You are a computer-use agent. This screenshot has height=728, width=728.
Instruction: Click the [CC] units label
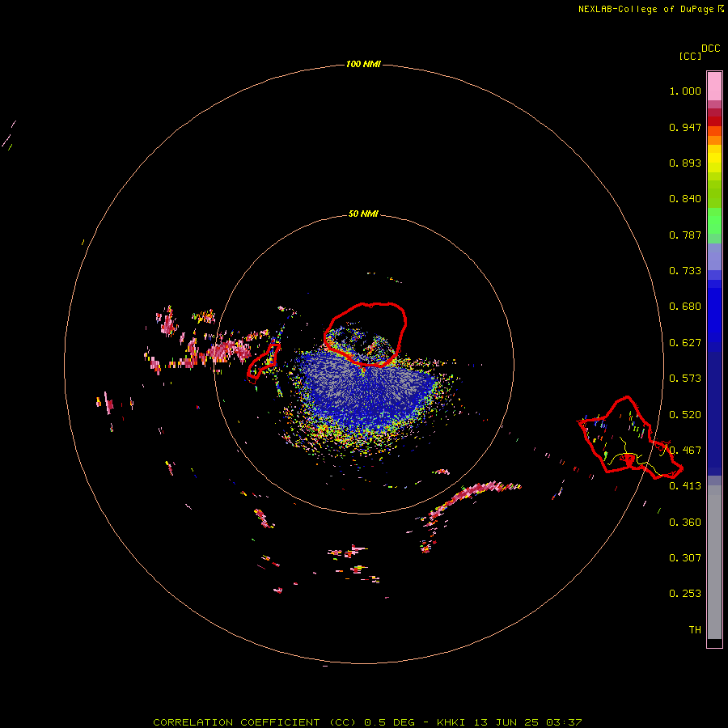pyautogui.click(x=690, y=56)
